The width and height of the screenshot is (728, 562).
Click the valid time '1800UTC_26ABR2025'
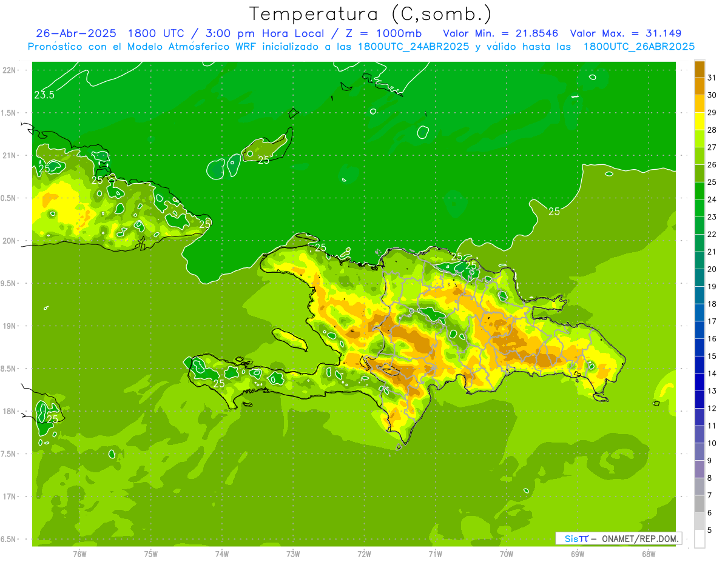click(x=639, y=47)
